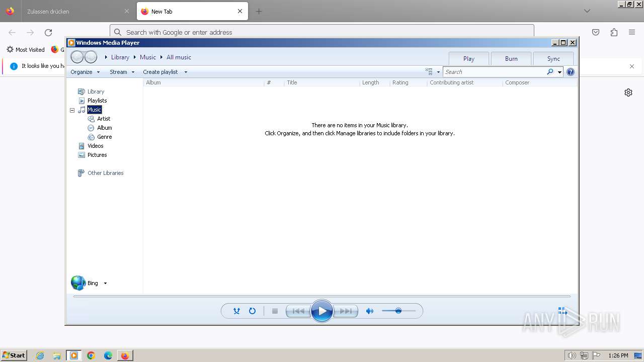This screenshot has height=362, width=644.
Task: Collapse the Music tree node
Action: pos(72,110)
